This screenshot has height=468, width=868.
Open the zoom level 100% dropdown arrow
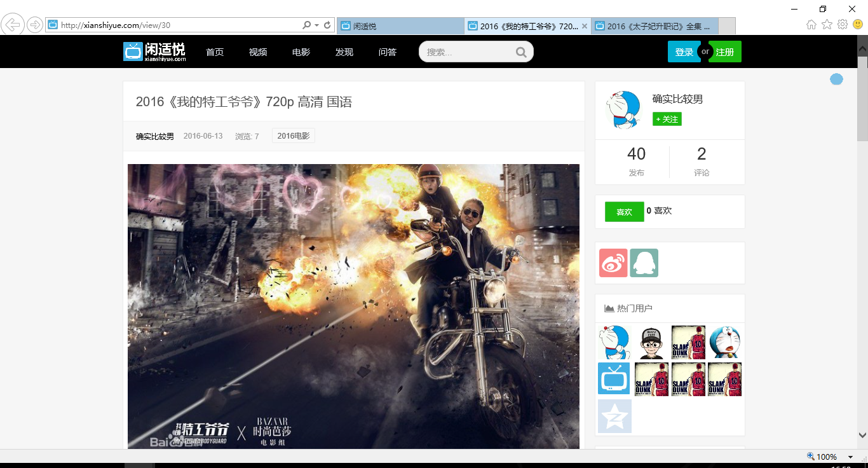[x=850, y=457]
